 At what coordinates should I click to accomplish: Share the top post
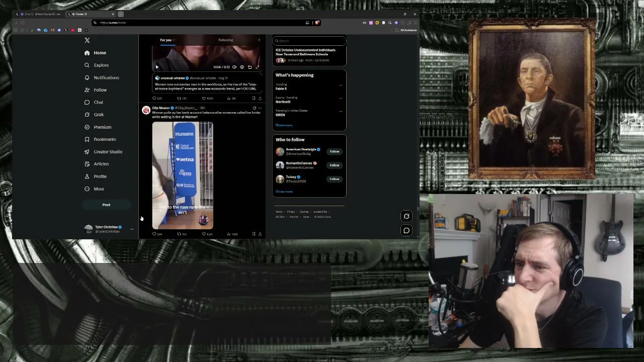point(260,99)
